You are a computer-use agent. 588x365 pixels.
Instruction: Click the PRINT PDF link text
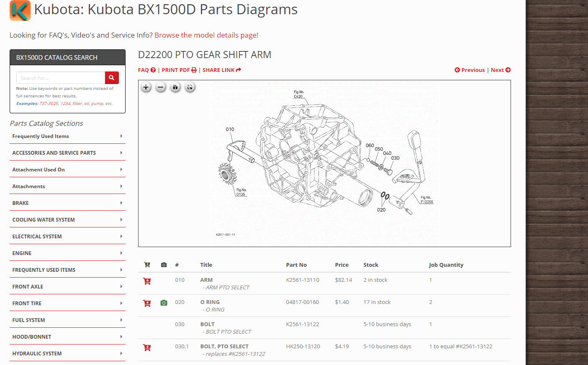[x=175, y=70]
